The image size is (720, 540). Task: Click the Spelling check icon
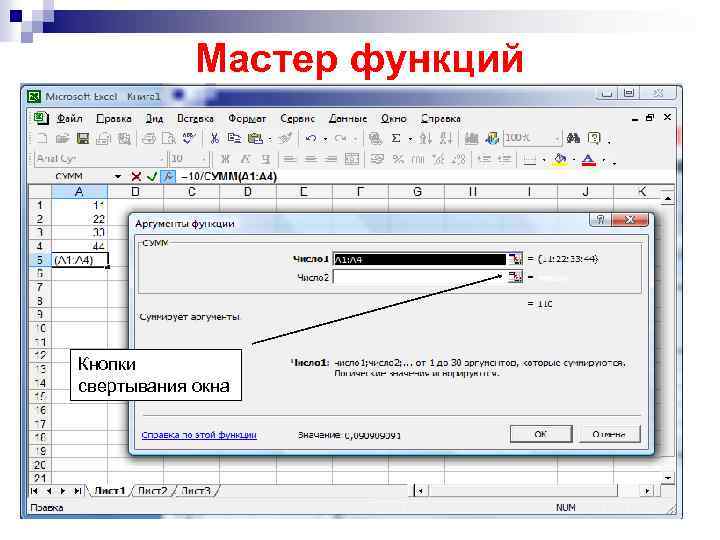click(189, 138)
